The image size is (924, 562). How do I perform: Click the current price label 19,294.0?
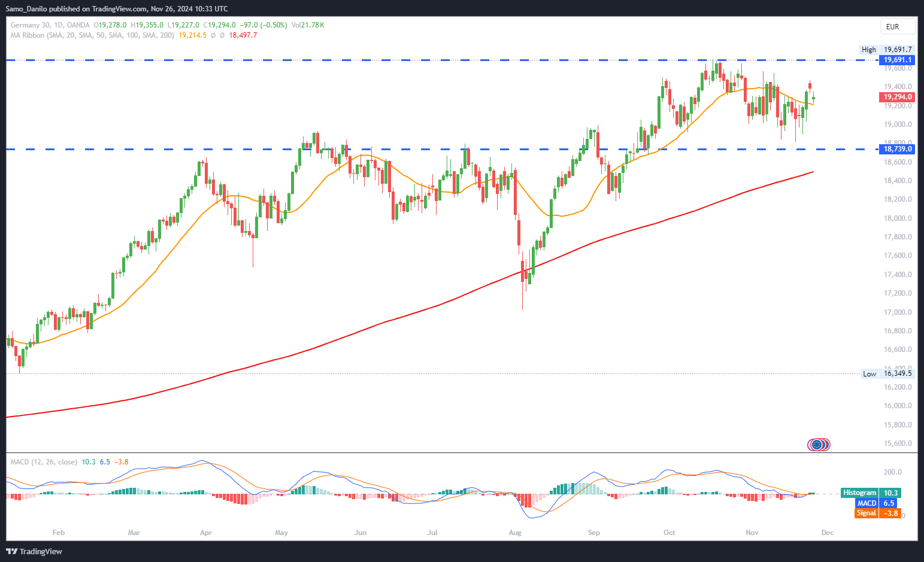click(898, 97)
